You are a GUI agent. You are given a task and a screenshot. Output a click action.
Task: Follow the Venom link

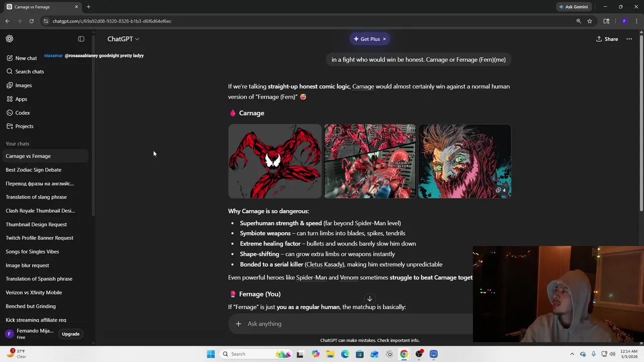click(x=349, y=278)
